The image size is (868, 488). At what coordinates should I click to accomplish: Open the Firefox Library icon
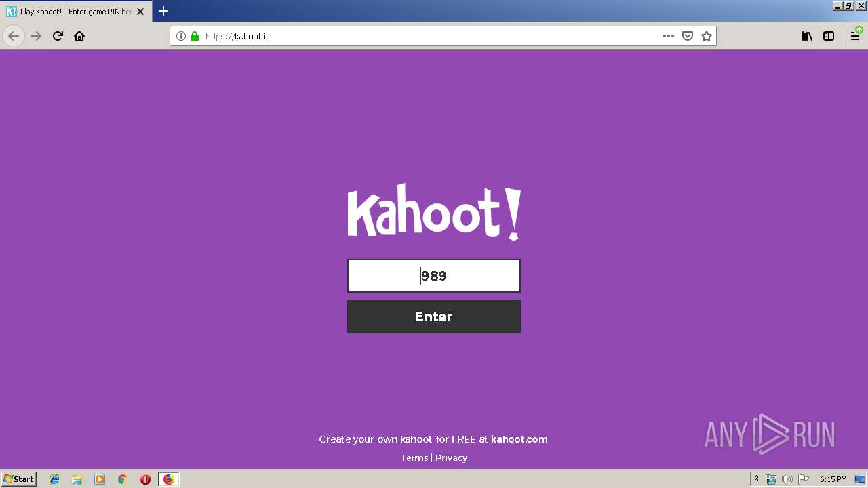pyautogui.click(x=807, y=36)
